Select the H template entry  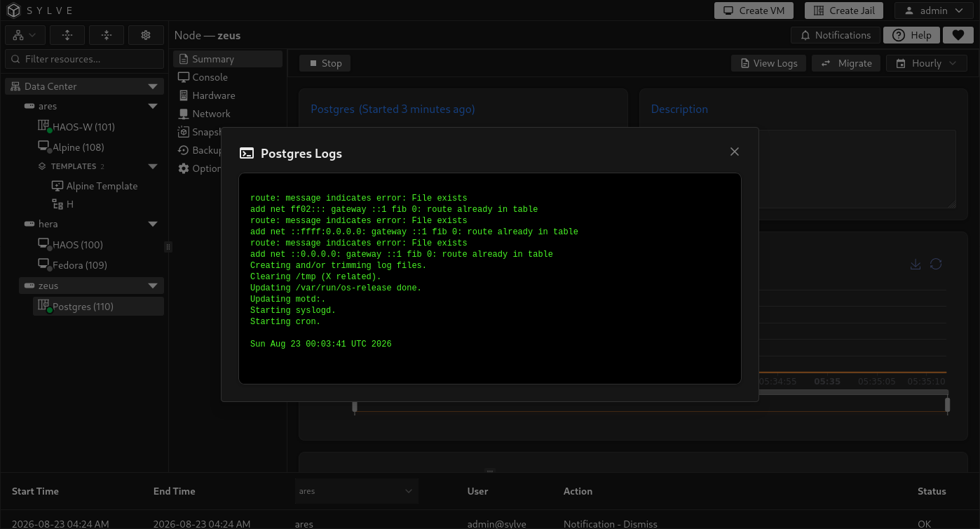[x=70, y=204]
